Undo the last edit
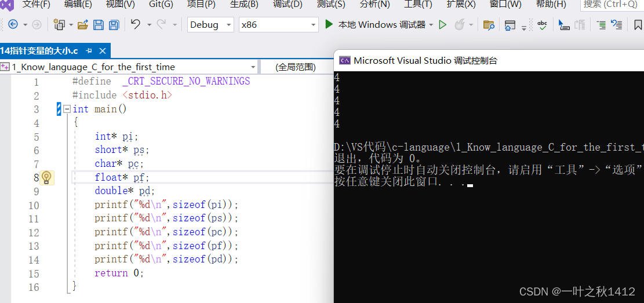644x303 pixels. pyautogui.click(x=136, y=25)
